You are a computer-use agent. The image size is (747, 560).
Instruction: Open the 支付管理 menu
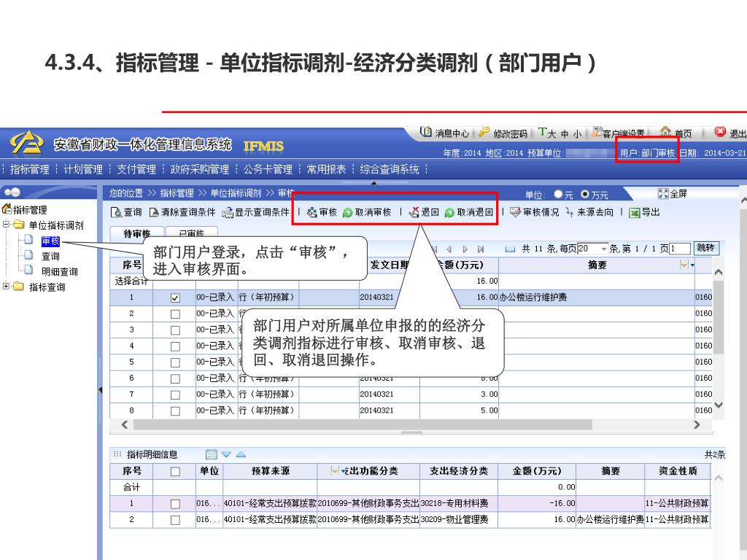pyautogui.click(x=136, y=169)
